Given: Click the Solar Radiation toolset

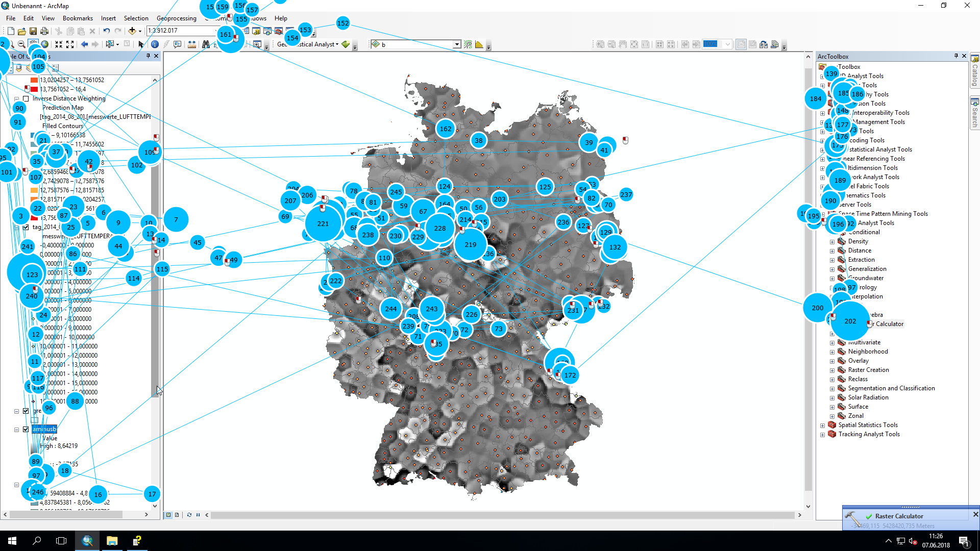Looking at the screenshot, I should 868,397.
